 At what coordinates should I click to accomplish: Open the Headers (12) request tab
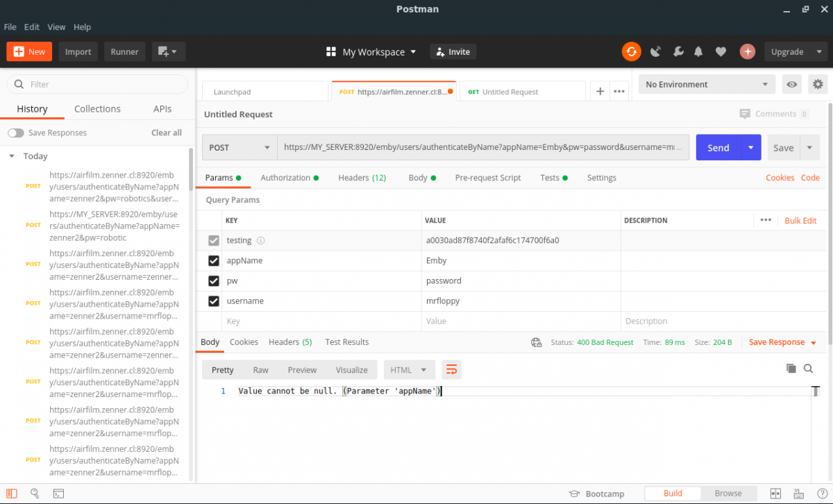coord(362,178)
